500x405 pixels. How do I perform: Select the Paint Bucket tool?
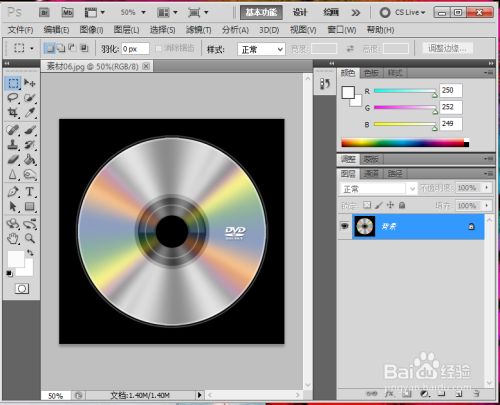coord(30,159)
